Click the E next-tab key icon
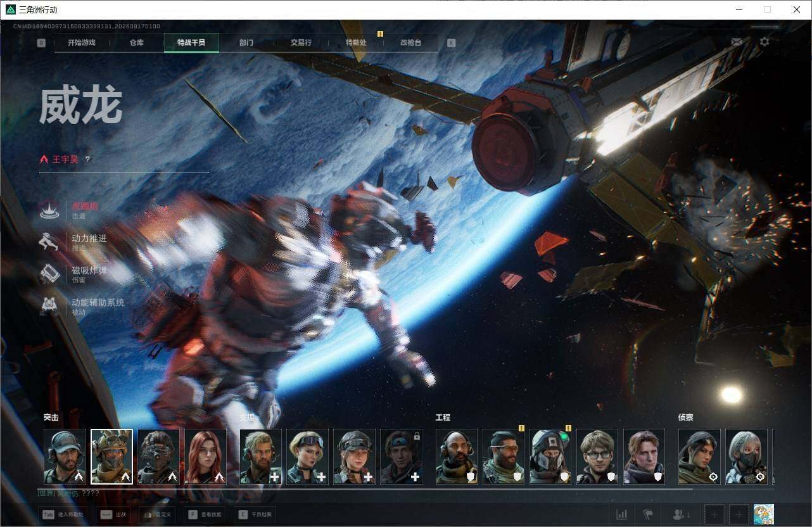The image size is (812, 527). 451,43
